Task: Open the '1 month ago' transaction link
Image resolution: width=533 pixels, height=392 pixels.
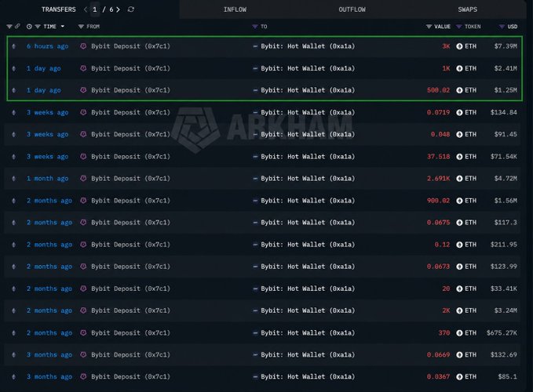Action: pos(48,179)
